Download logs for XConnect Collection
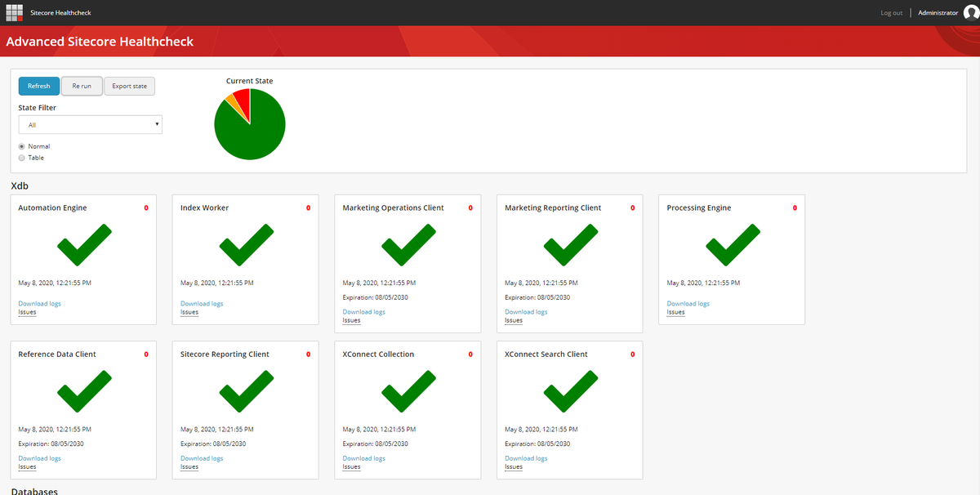This screenshot has height=495, width=980. 363,458
